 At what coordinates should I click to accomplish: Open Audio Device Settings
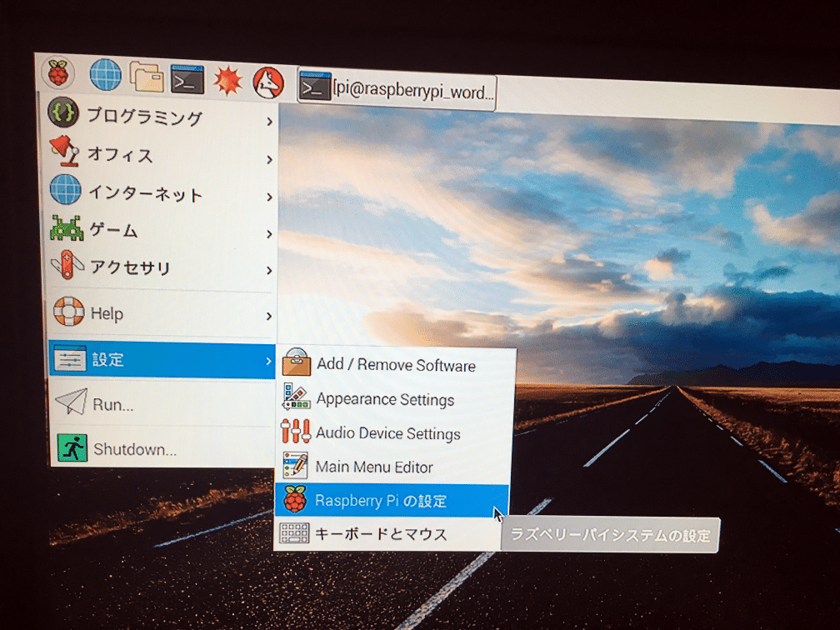pyautogui.click(x=393, y=432)
